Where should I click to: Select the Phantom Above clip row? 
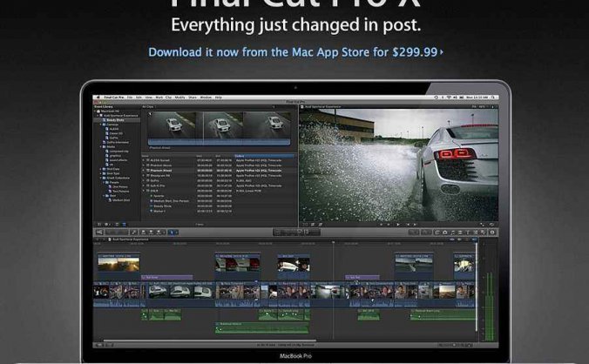(218, 165)
